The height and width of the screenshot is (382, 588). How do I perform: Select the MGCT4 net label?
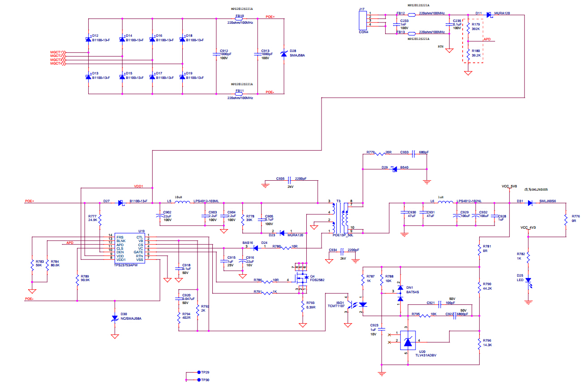coord(57,64)
